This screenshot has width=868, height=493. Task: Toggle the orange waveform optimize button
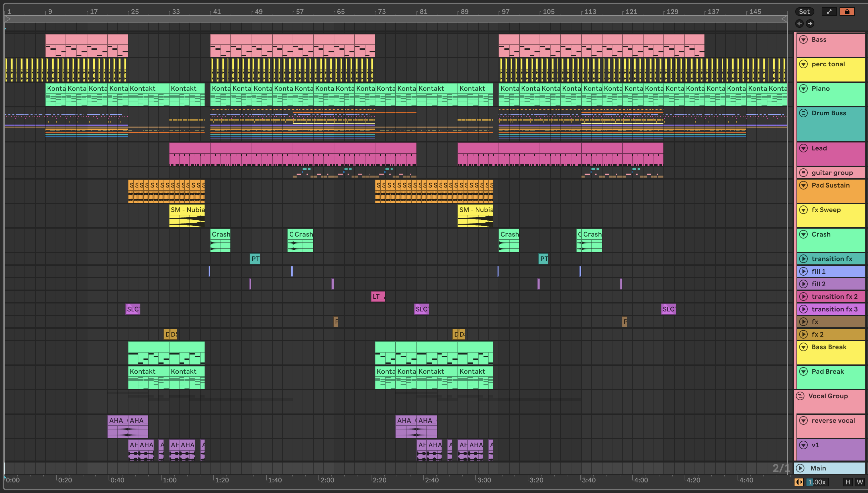point(799,482)
